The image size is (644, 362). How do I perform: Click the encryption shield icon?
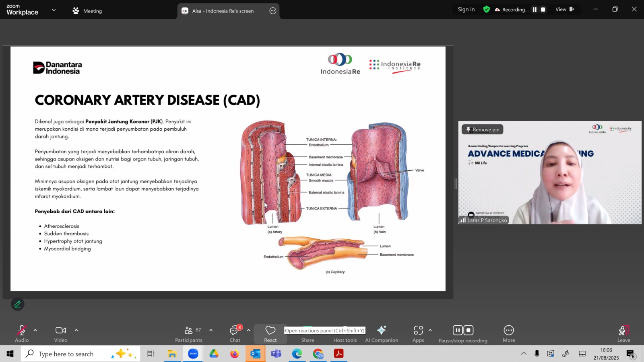point(487,9)
